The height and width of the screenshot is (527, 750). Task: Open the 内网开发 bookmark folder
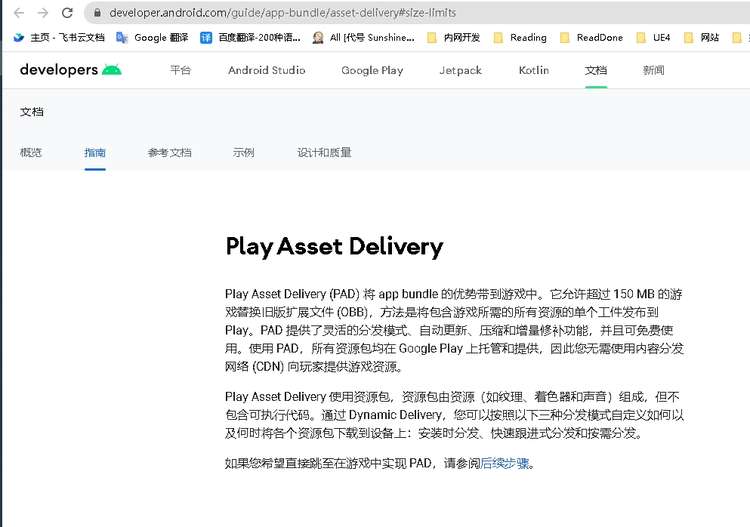[453, 37]
